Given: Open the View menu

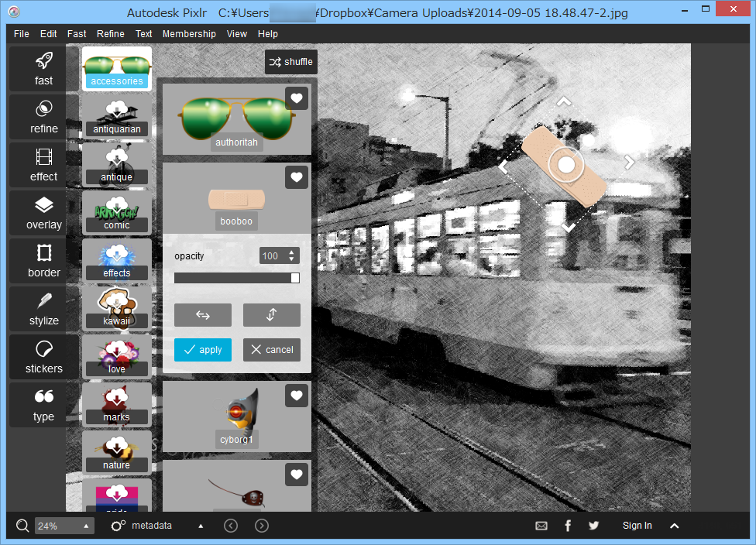Looking at the screenshot, I should coord(237,34).
